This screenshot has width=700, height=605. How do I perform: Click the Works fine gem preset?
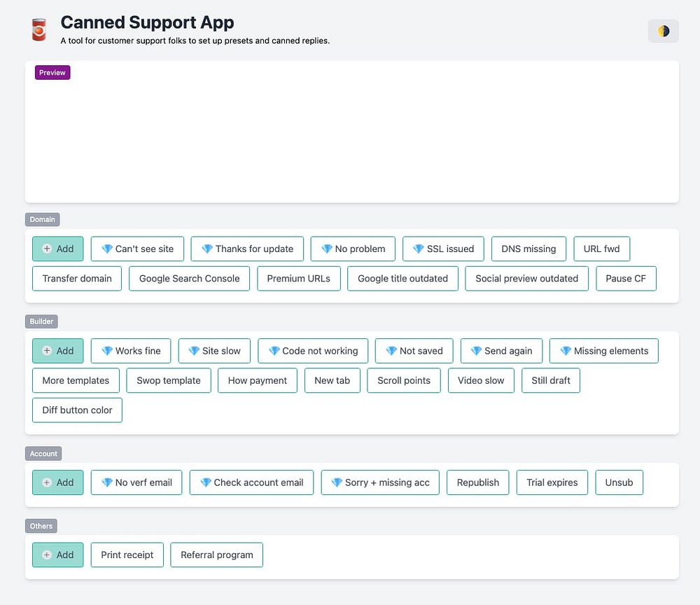[x=131, y=351]
